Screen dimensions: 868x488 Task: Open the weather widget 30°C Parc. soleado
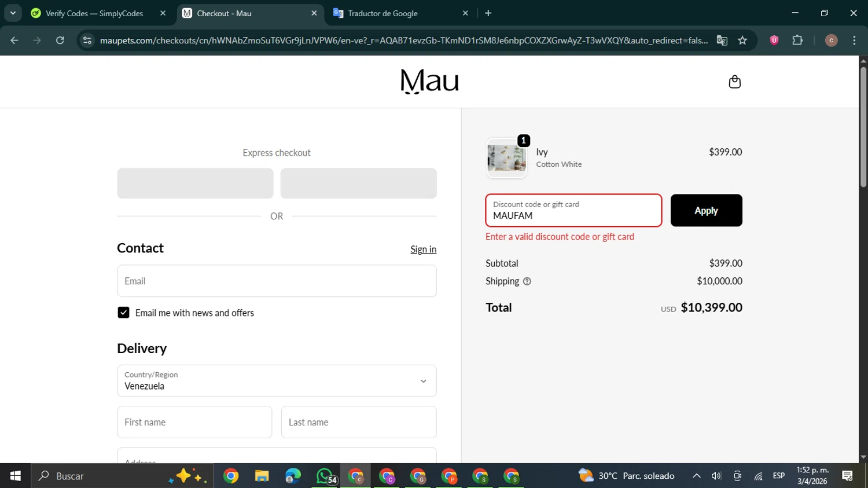[x=627, y=476]
